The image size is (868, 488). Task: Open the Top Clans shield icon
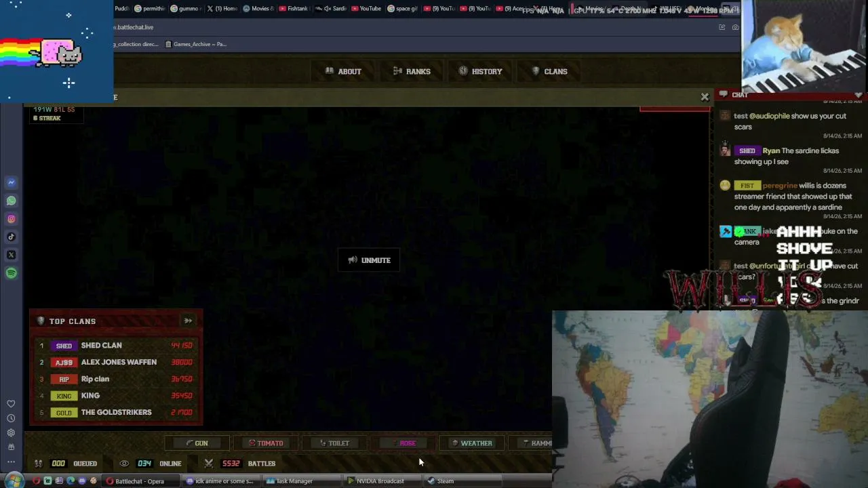tap(41, 321)
